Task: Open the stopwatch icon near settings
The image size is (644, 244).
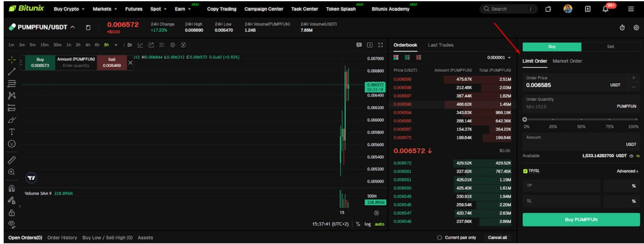Action: click(x=622, y=28)
